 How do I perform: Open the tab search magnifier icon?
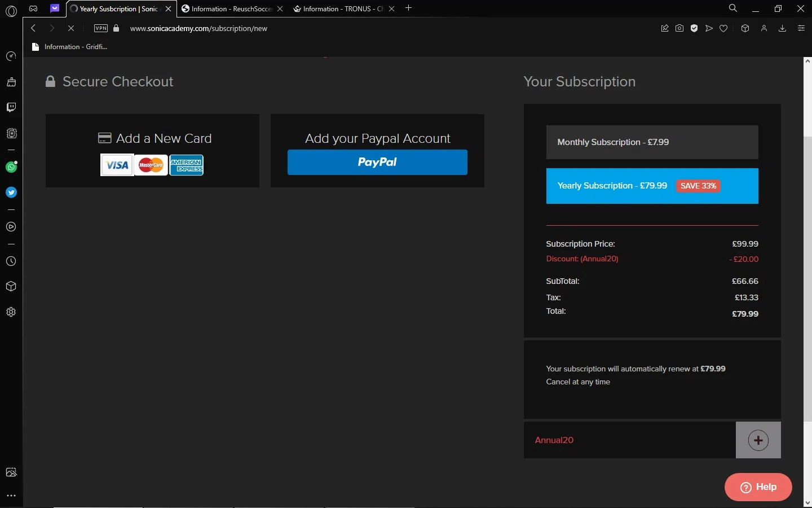click(732, 8)
